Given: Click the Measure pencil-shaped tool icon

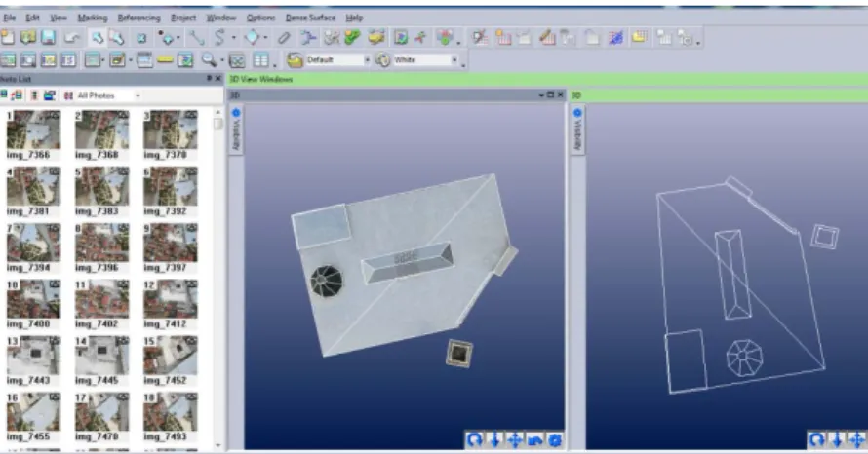Looking at the screenshot, I should 284,38.
